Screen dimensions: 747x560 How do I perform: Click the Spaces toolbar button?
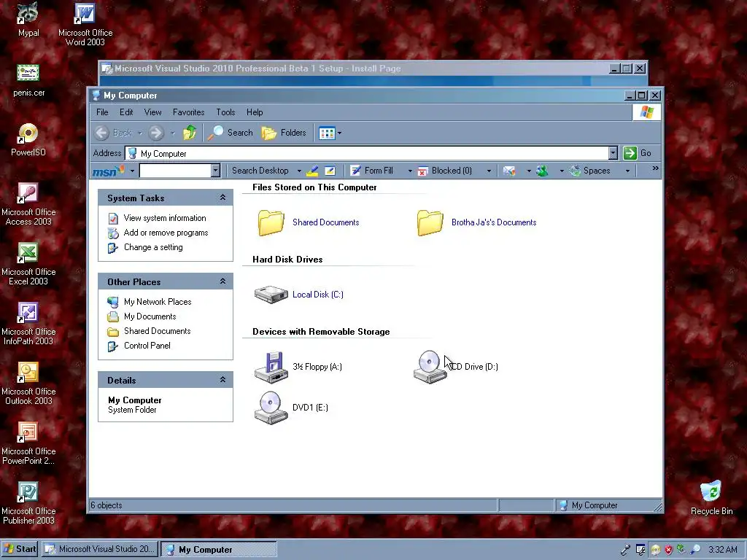pyautogui.click(x=590, y=171)
